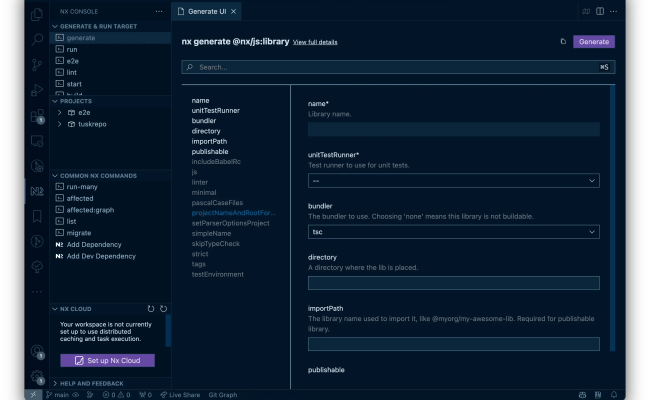Click Add Dependency command
The width and height of the screenshot is (650, 400).
(x=110, y=245)
